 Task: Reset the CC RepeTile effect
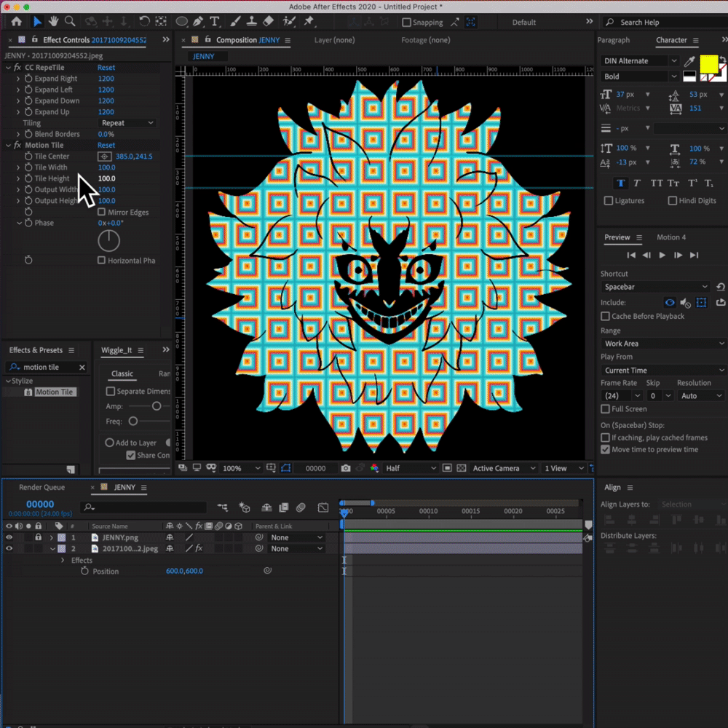pos(106,68)
